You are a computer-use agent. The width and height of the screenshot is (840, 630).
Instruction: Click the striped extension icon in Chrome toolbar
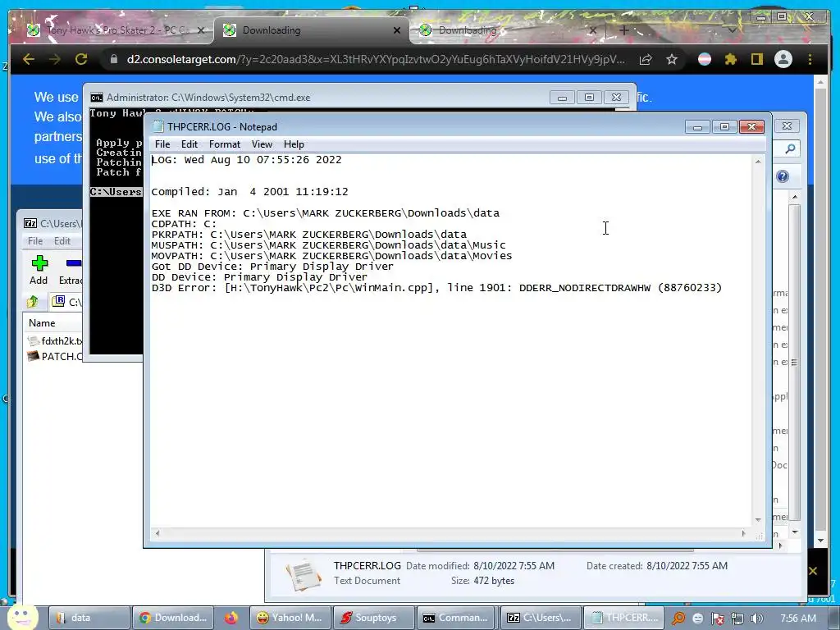point(705,59)
